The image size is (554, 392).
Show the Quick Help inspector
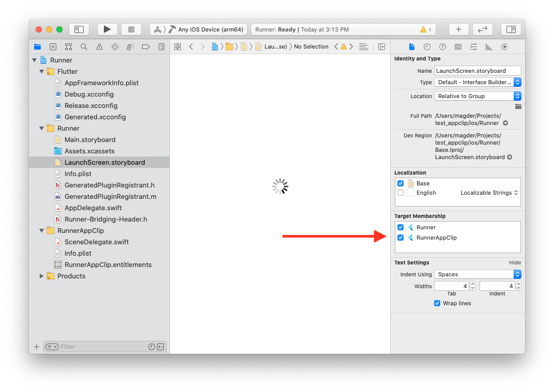point(442,46)
